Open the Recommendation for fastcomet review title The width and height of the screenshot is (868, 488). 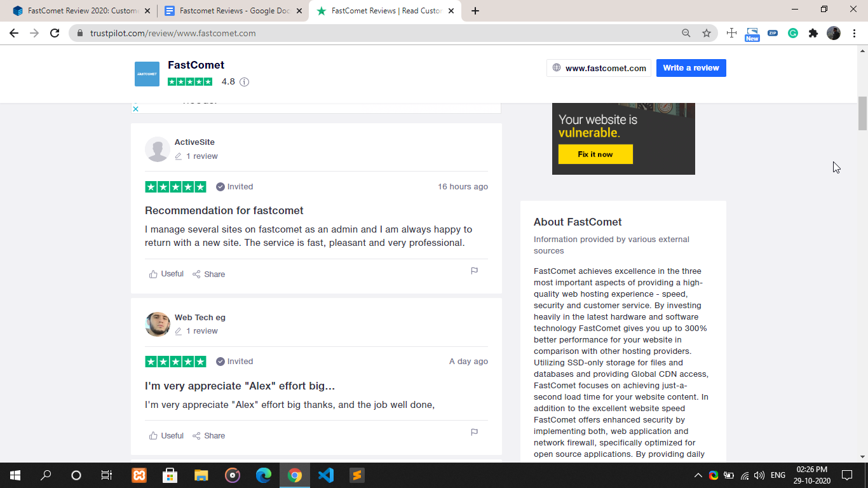tap(224, 210)
